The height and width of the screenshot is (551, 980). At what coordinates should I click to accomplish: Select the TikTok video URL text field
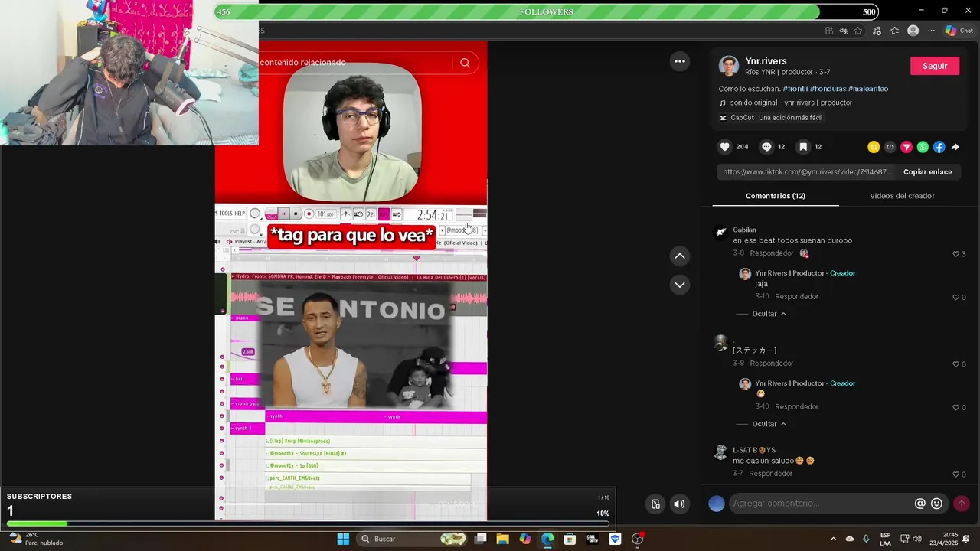pyautogui.click(x=807, y=172)
